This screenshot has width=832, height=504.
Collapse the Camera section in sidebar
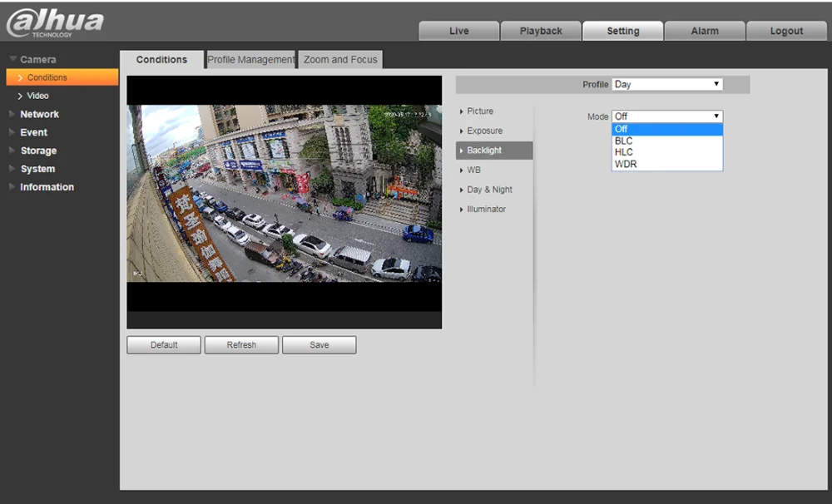37,60
